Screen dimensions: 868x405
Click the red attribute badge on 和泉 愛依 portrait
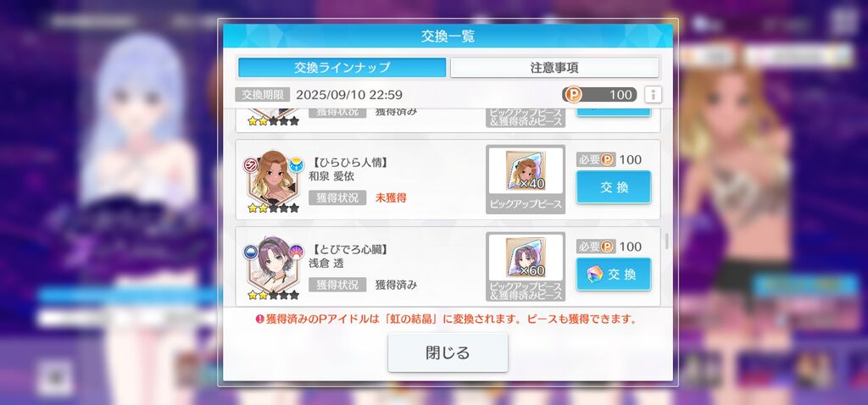coord(251,165)
